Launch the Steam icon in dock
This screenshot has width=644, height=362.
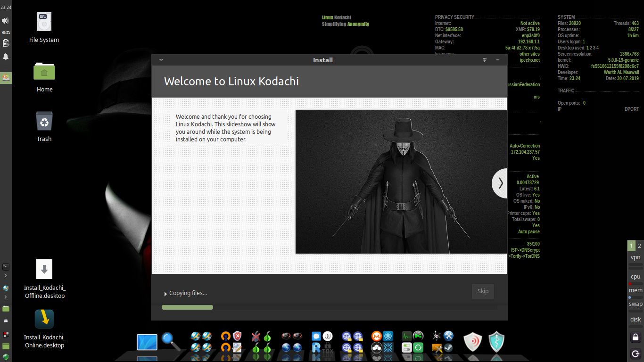[x=448, y=348]
